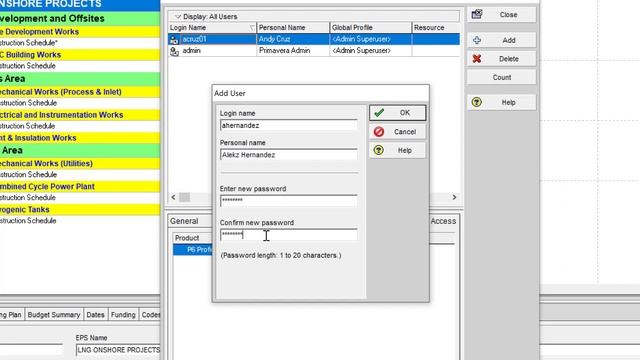Select Cryogenic Tanks row
This screenshot has width=640, height=360.
(80, 209)
